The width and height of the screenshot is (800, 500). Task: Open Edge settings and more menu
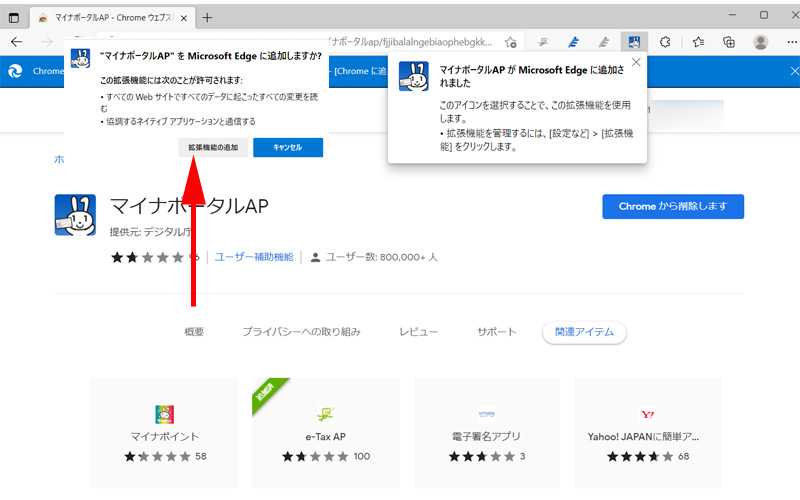coord(792,42)
